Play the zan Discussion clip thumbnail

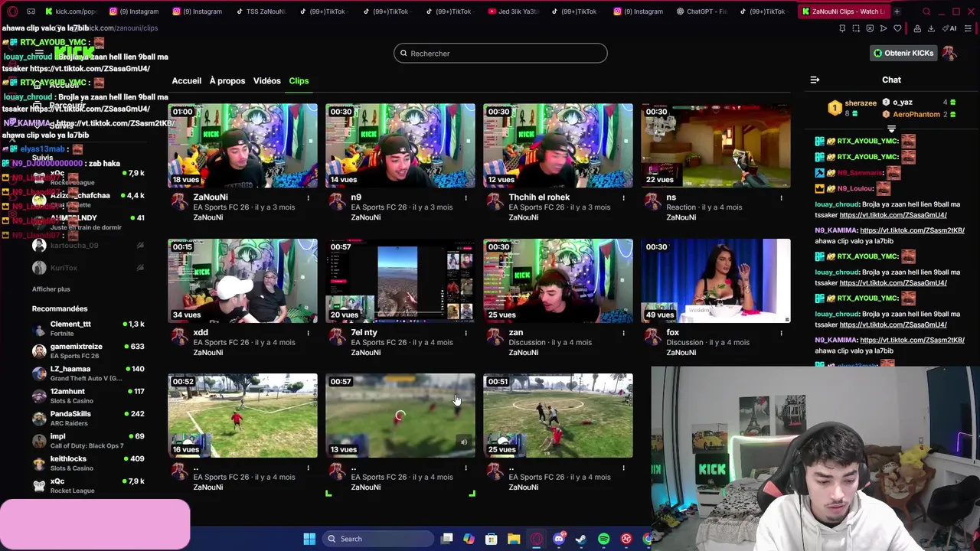[x=558, y=281]
